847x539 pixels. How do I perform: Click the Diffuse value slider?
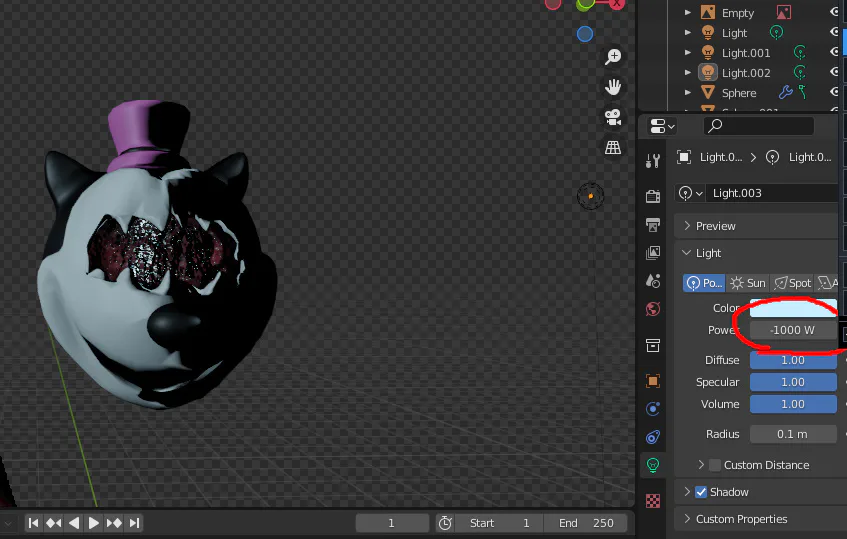tap(793, 360)
